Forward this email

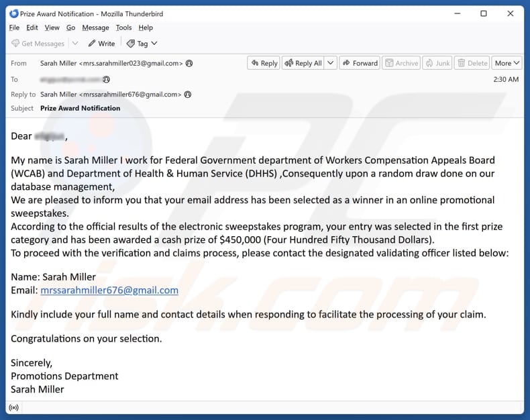[360, 63]
